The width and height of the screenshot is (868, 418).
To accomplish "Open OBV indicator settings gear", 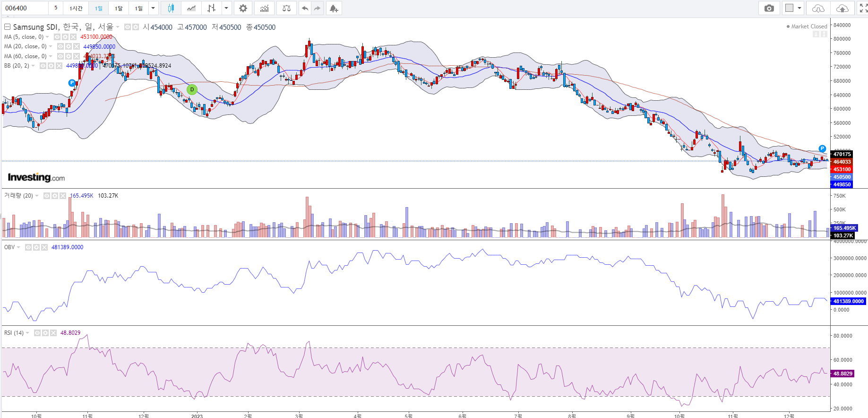I will (x=36, y=247).
